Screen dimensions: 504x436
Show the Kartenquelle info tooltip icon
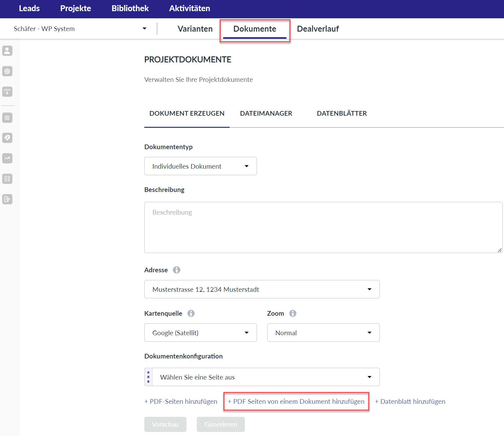[x=191, y=314]
